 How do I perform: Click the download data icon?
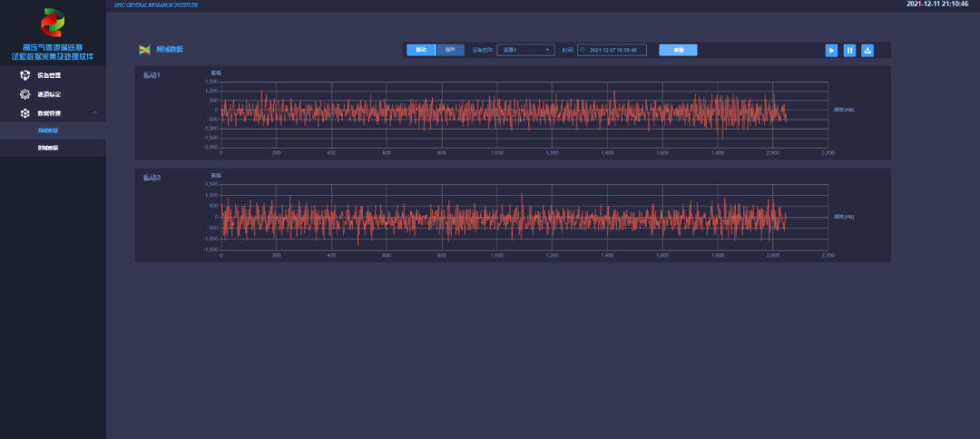coord(867,51)
